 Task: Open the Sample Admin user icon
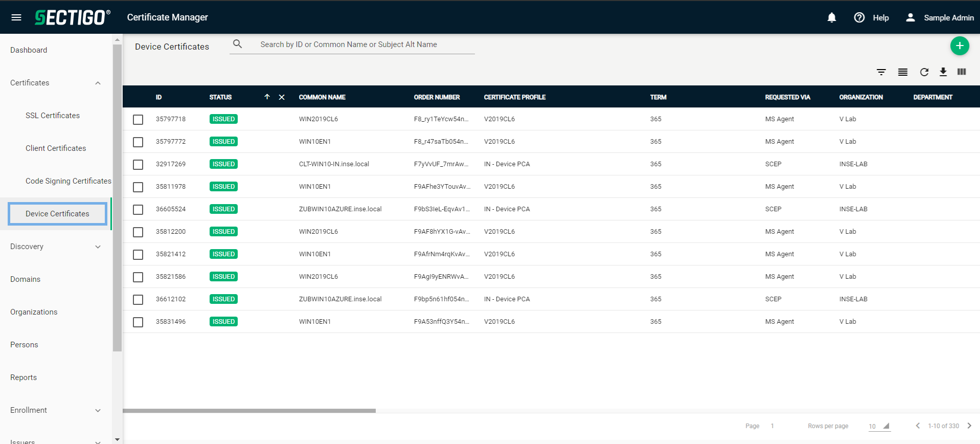[x=910, y=17]
